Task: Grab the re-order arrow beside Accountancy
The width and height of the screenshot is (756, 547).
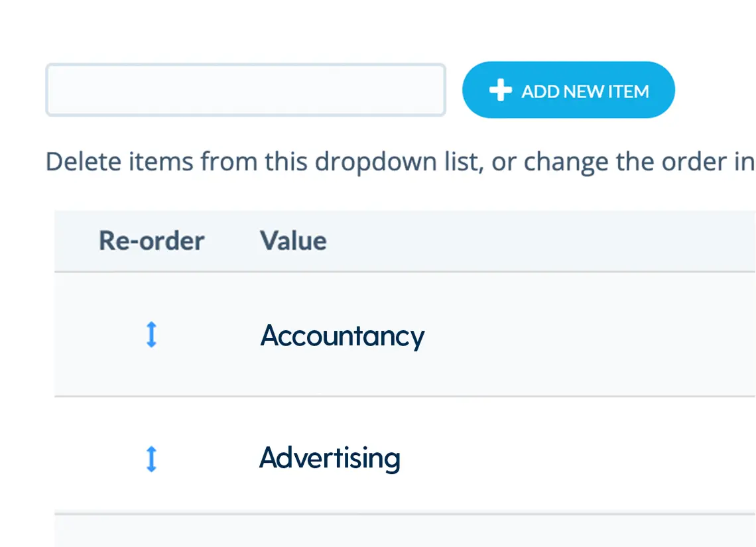Action: [x=151, y=335]
